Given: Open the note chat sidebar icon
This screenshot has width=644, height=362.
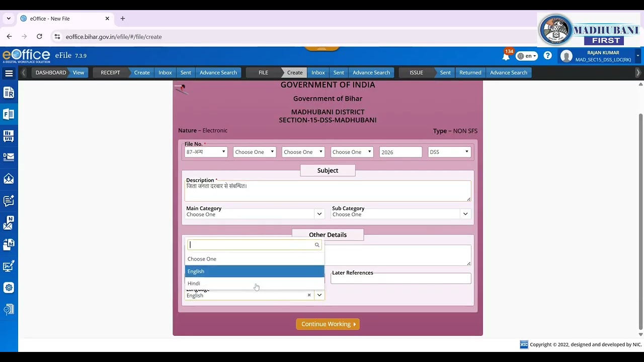Looking at the screenshot, I should [x=9, y=201].
